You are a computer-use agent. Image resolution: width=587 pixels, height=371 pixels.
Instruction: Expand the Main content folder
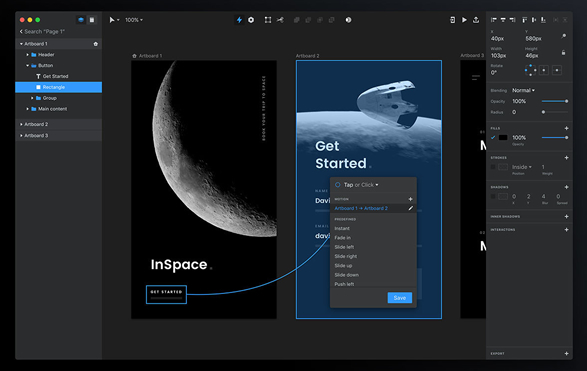pos(27,109)
